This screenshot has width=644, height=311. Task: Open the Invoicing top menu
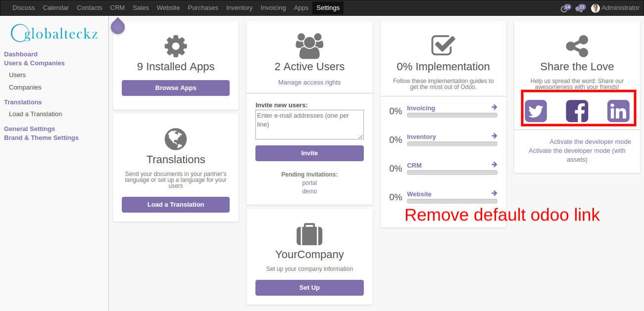coord(273,8)
